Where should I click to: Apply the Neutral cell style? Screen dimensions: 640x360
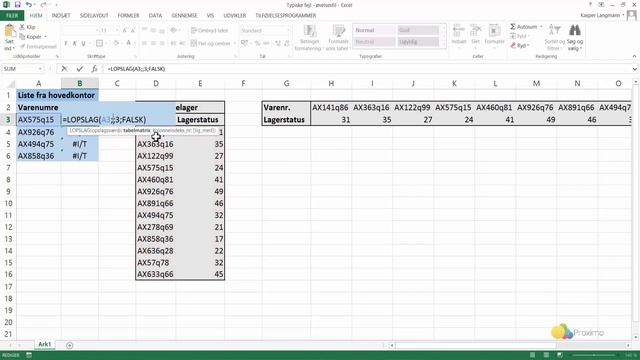pos(374,42)
